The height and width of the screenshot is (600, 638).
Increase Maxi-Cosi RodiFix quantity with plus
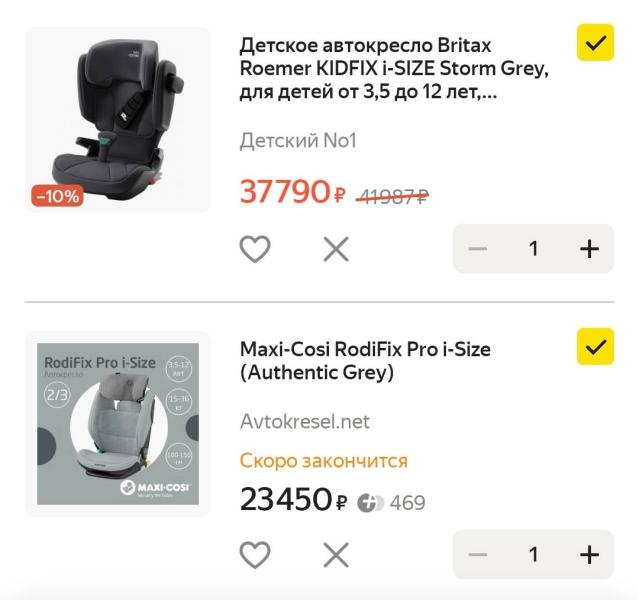(589, 554)
